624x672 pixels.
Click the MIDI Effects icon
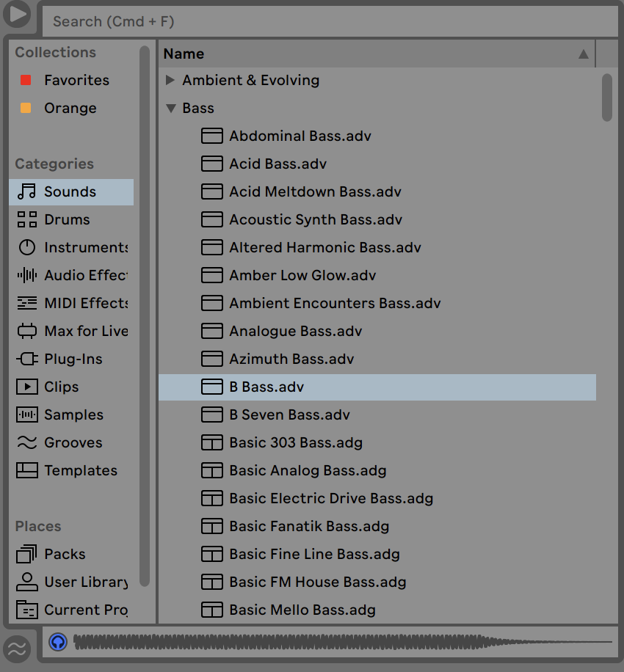[x=26, y=303]
